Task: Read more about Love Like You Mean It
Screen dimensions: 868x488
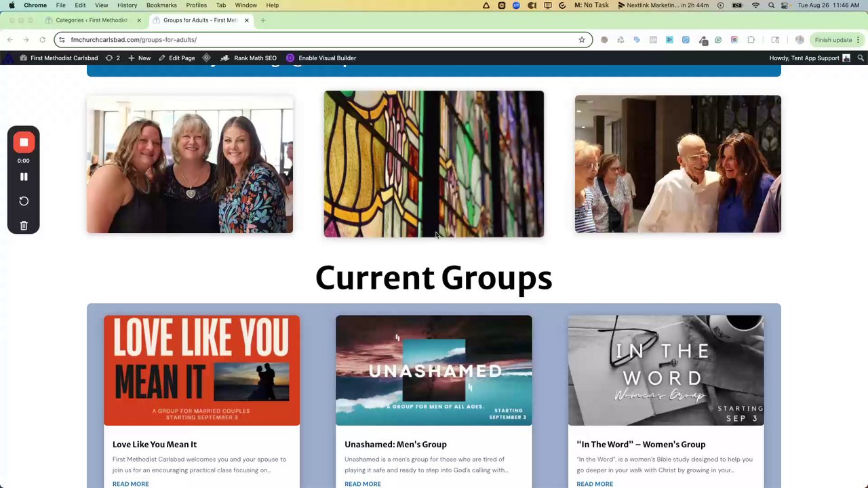Action: coord(130,484)
